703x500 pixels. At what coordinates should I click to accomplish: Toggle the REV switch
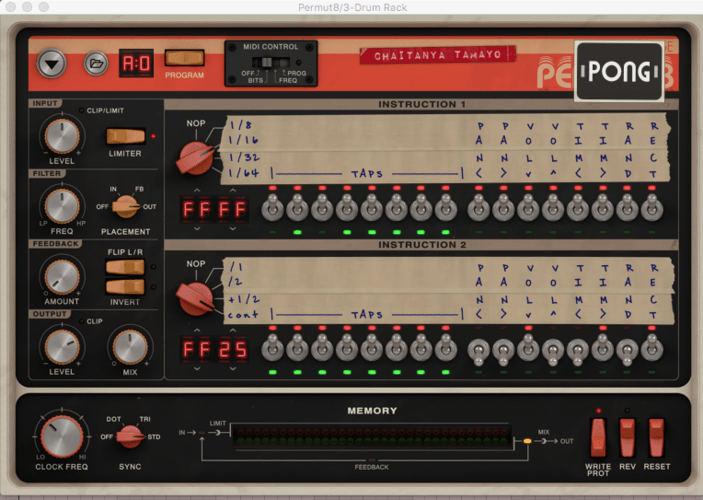coord(627,437)
